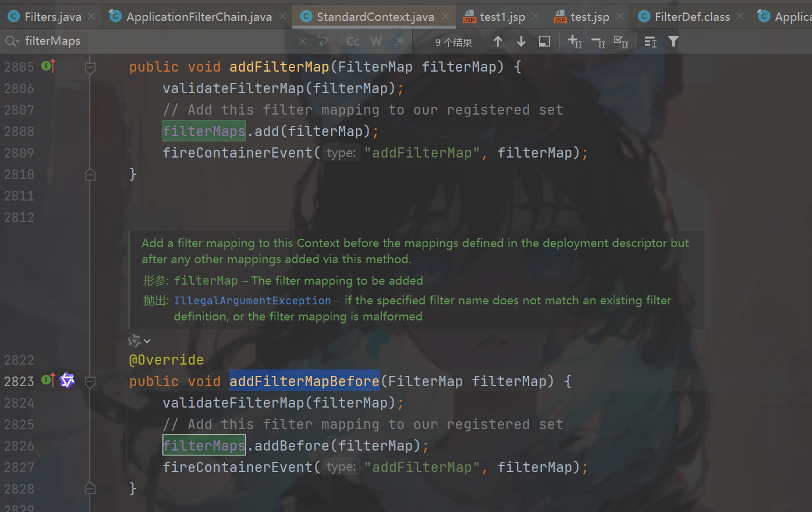The height and width of the screenshot is (512, 812).
Task: Go to previous search occurrence
Action: 498,41
